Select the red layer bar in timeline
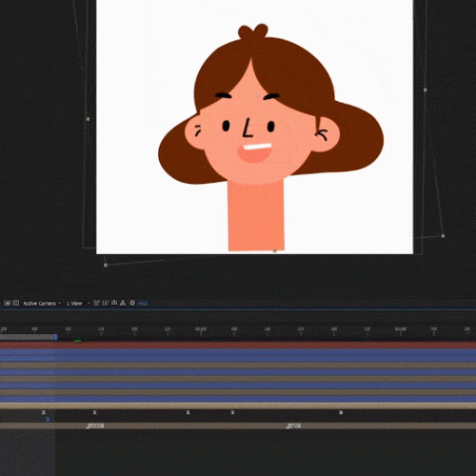This screenshot has width=476, height=476. point(238,345)
